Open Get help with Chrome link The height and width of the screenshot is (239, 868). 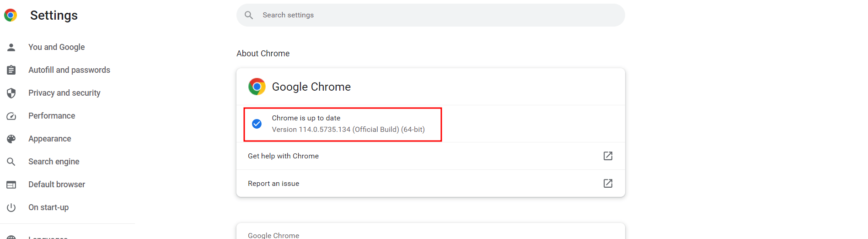point(430,156)
